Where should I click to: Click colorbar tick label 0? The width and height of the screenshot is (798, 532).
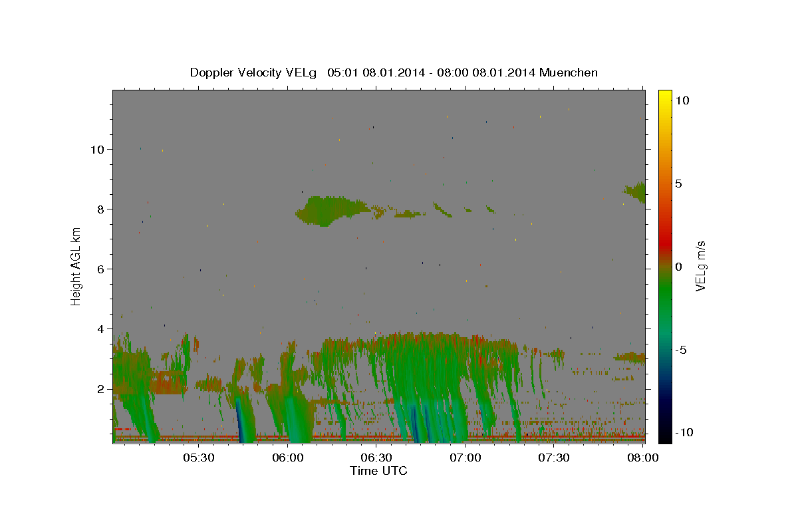click(x=678, y=267)
